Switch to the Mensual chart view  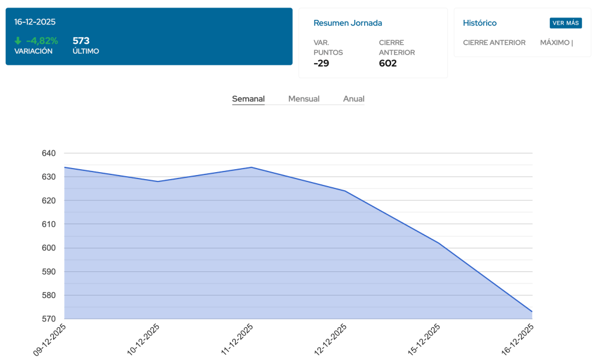[x=303, y=99]
